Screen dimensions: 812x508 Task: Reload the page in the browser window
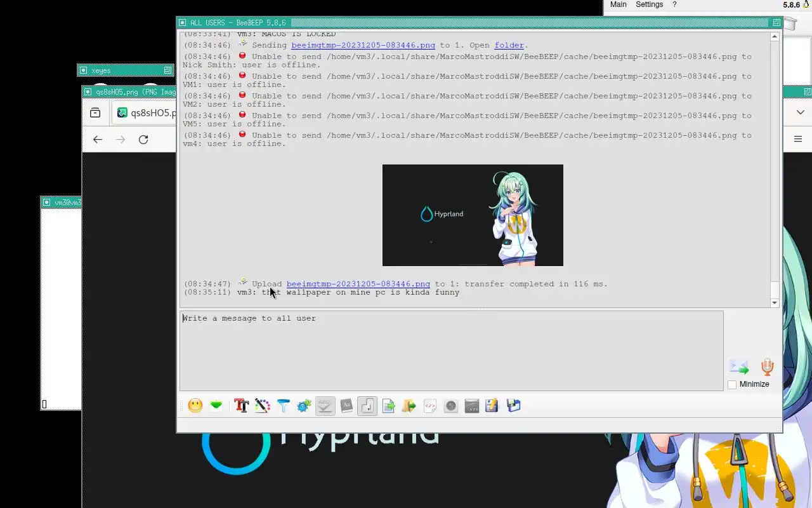143,139
